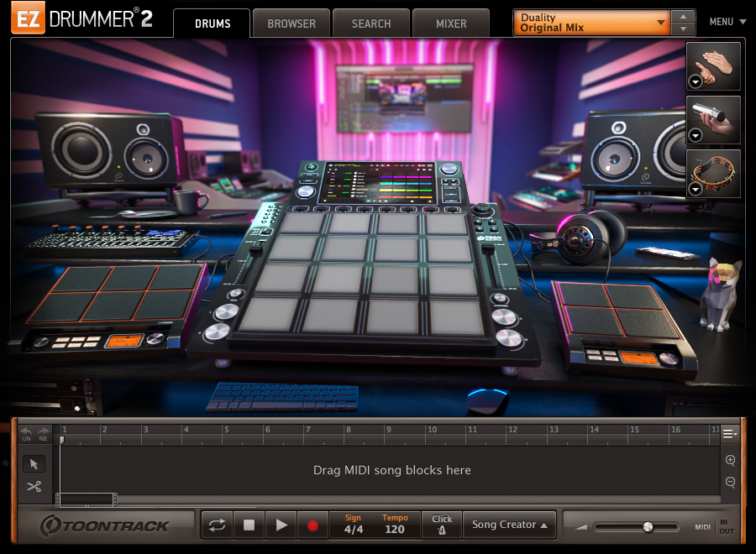Click the EZ Drummer 2 logo
The image size is (756, 554).
pyautogui.click(x=82, y=18)
